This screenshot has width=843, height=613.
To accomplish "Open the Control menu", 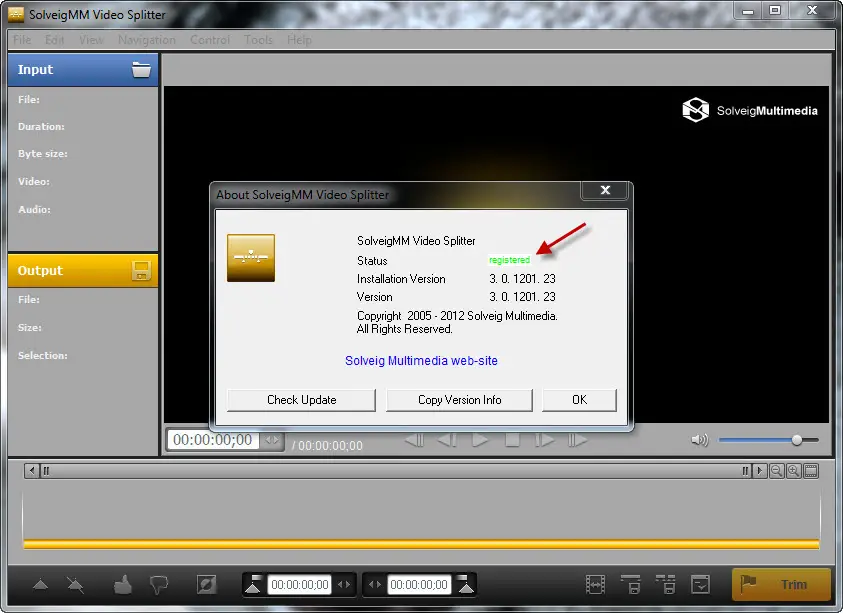I will (210, 40).
